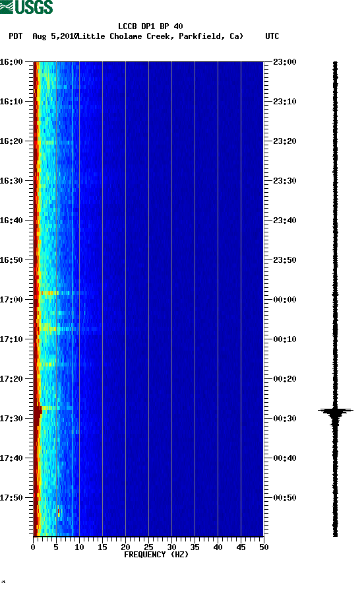Click the 23:00 UTC time label
Viewport: 364px width, 589px height.
click(x=285, y=62)
